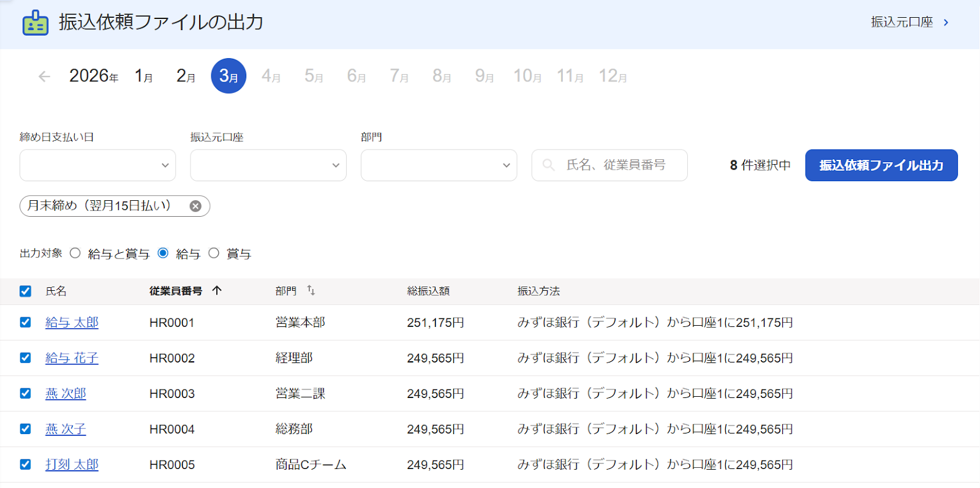Click the 総振込額 column header
The width and height of the screenshot is (980, 488).
pyautogui.click(x=429, y=291)
